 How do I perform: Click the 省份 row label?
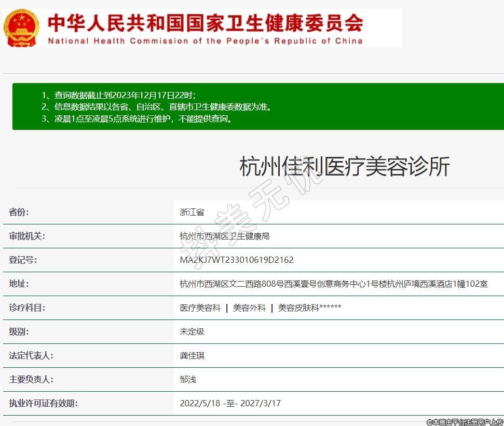(x=19, y=212)
